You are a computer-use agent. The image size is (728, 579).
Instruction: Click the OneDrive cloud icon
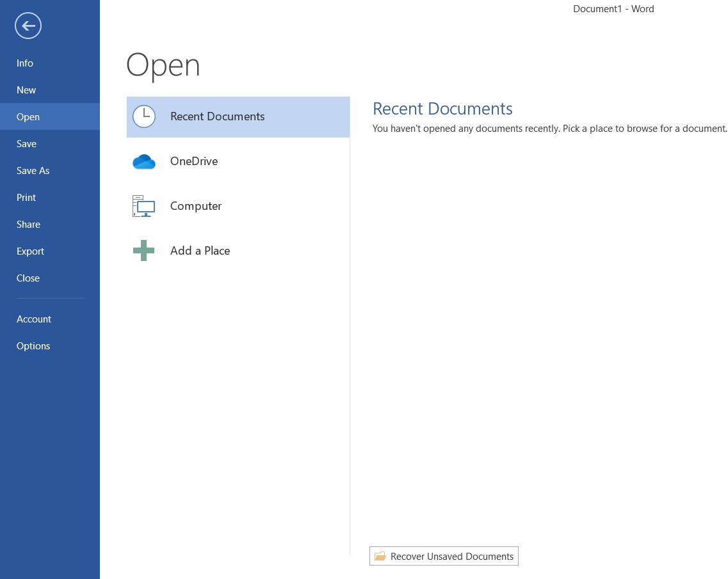coord(144,162)
